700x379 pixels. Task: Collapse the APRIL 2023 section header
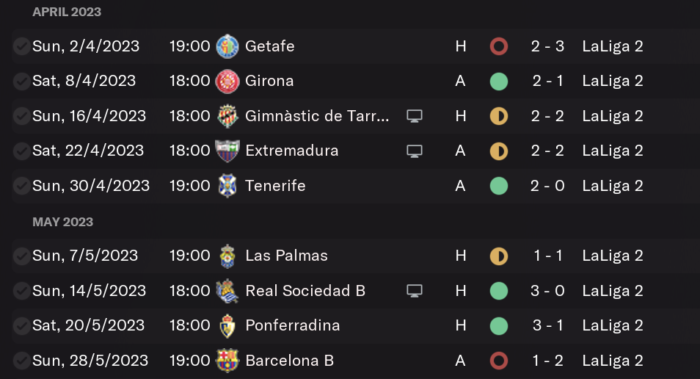(x=67, y=12)
